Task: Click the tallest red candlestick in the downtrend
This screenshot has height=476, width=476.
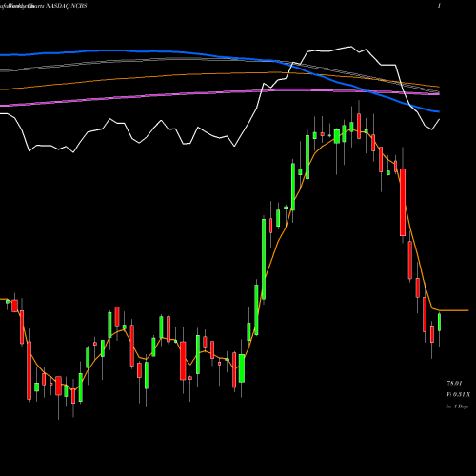Action: pyautogui.click(x=403, y=202)
